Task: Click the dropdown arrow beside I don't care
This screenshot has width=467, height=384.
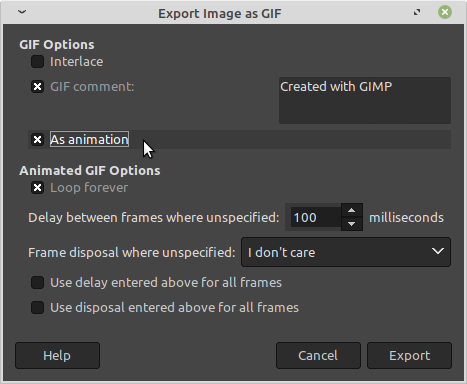Action: tap(438, 251)
